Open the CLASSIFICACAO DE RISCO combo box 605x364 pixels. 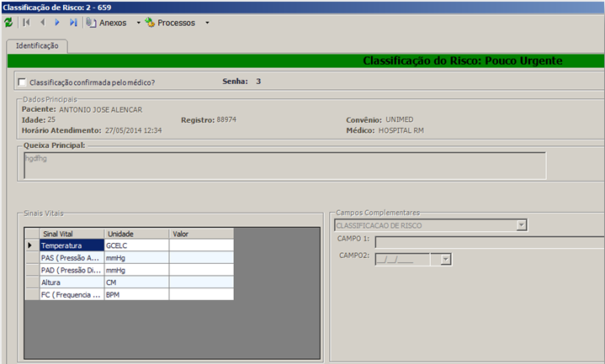pos(431,225)
